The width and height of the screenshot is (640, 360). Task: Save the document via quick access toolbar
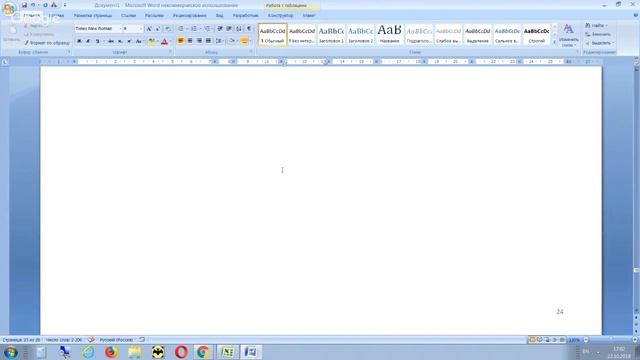(24, 5)
